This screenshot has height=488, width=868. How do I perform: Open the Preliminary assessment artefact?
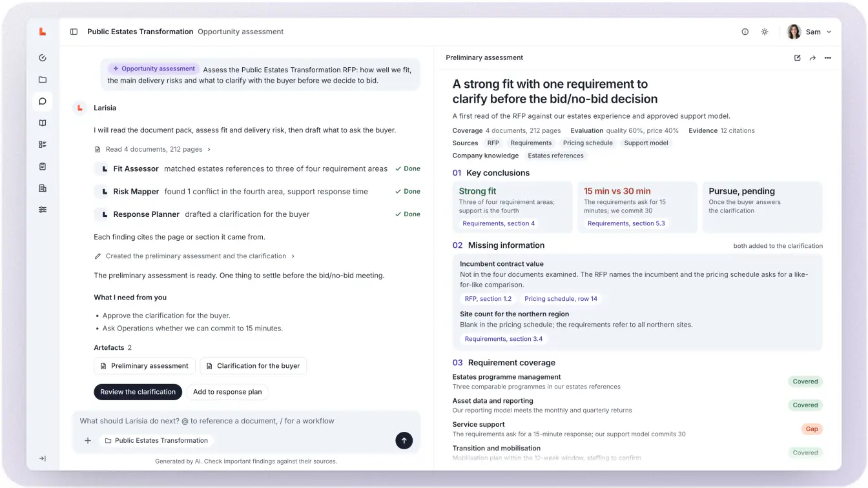145,366
